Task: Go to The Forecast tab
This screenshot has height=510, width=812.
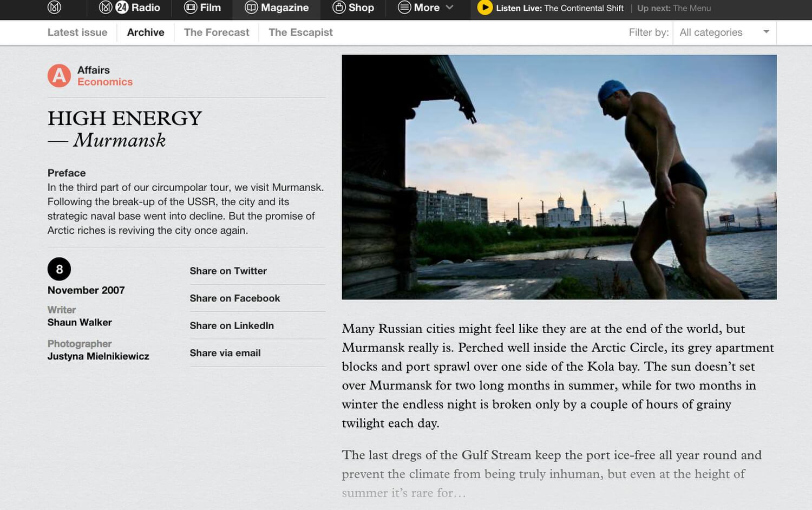Action: click(x=217, y=32)
